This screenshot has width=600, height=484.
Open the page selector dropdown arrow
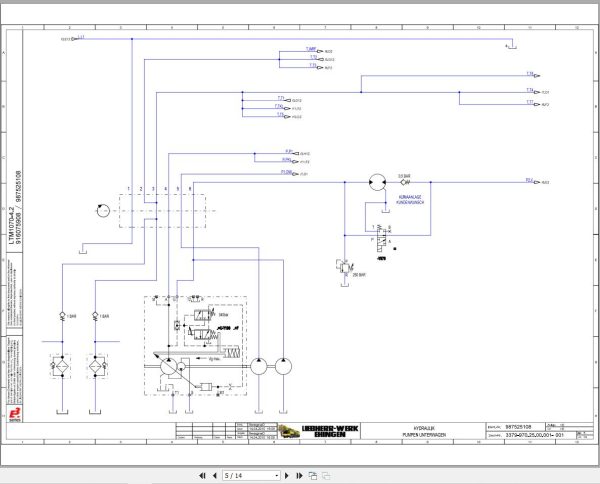(x=277, y=476)
